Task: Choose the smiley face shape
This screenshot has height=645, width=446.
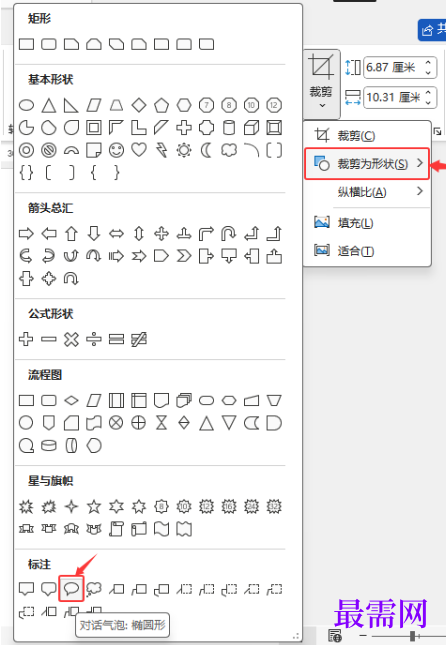Action: point(116,150)
